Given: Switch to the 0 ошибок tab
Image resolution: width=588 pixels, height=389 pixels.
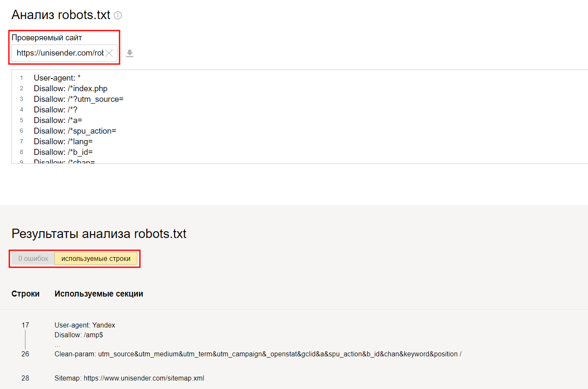Looking at the screenshot, I should [33, 258].
